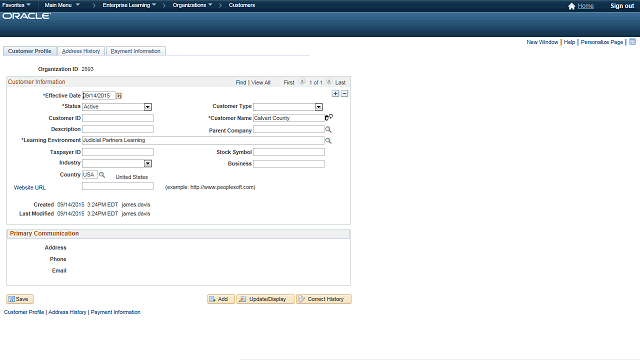
Task: Look up Parent Company with magnifier
Action: tap(328, 129)
